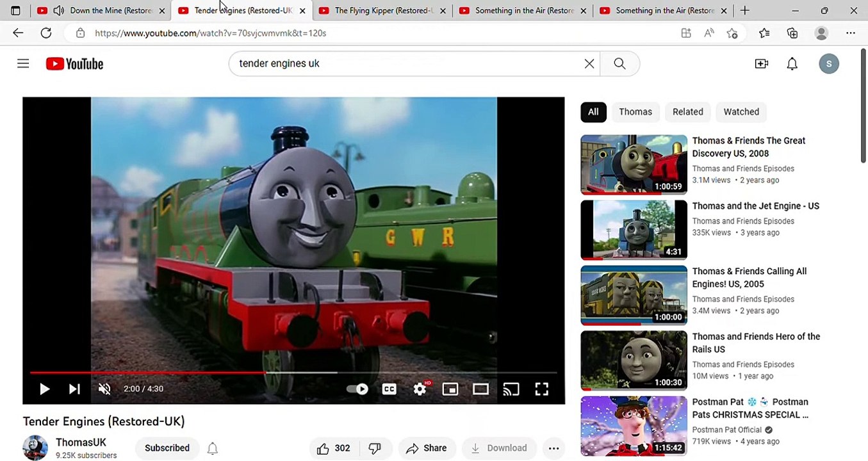Open account avatar 'S' menu

click(x=829, y=63)
